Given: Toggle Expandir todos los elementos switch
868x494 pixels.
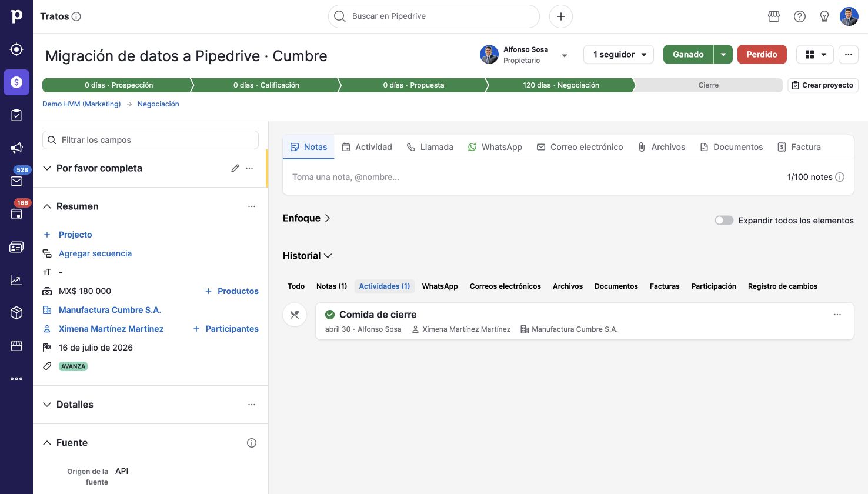Looking at the screenshot, I should point(724,221).
